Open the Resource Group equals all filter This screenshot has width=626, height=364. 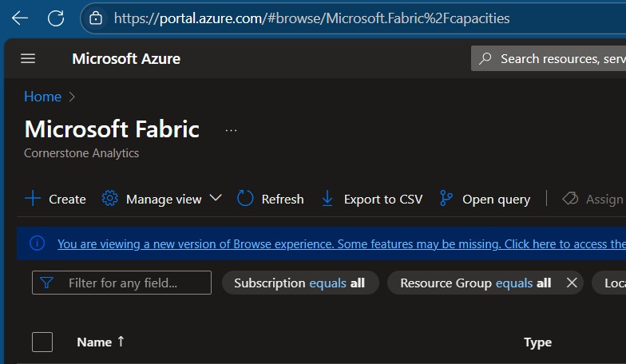point(475,283)
